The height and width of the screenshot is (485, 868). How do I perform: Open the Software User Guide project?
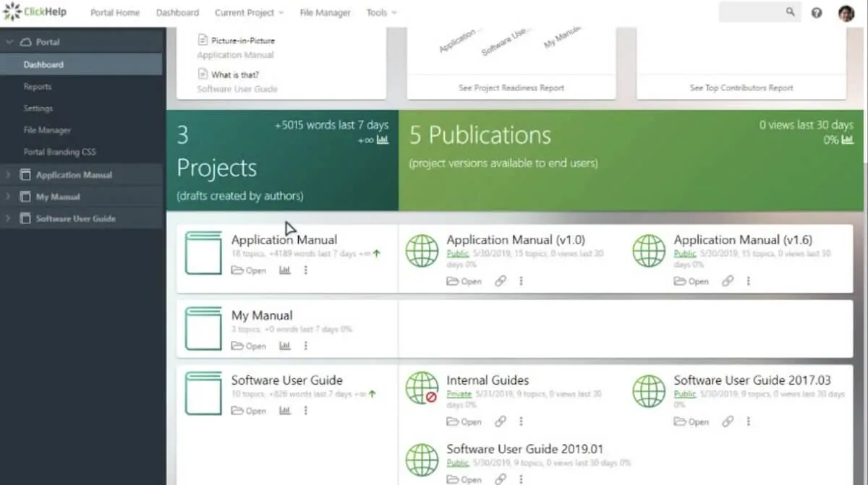(249, 411)
